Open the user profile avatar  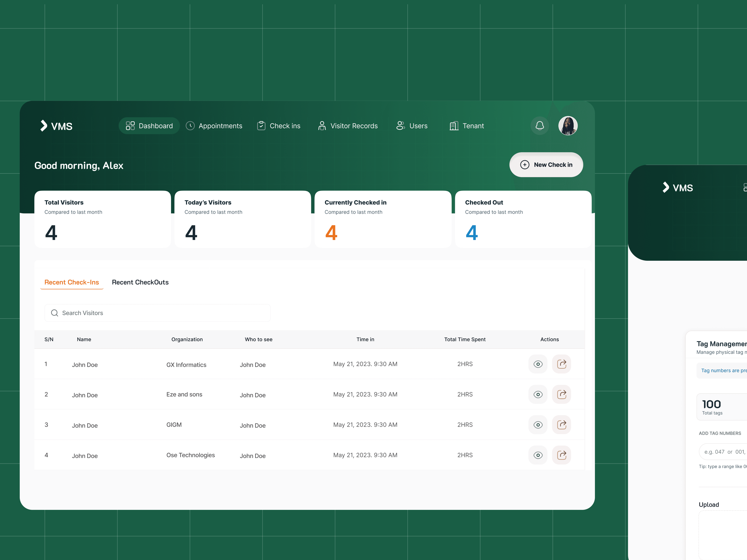(568, 126)
